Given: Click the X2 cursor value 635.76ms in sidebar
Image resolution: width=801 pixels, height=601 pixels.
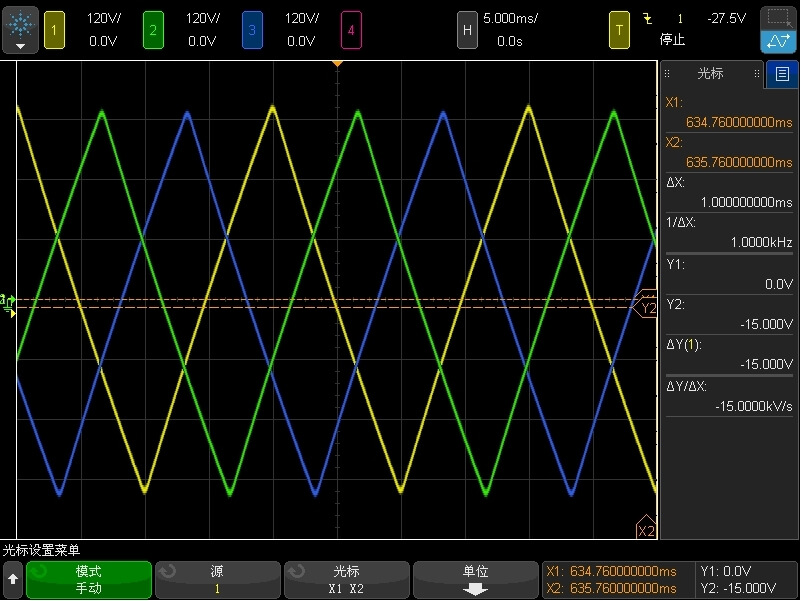Looking at the screenshot, I should [x=739, y=163].
